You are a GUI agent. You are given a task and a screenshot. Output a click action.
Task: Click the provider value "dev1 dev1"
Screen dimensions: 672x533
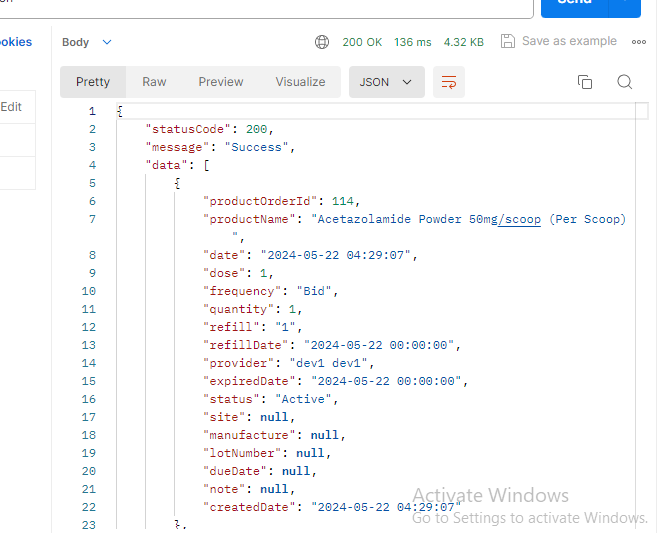coord(329,363)
